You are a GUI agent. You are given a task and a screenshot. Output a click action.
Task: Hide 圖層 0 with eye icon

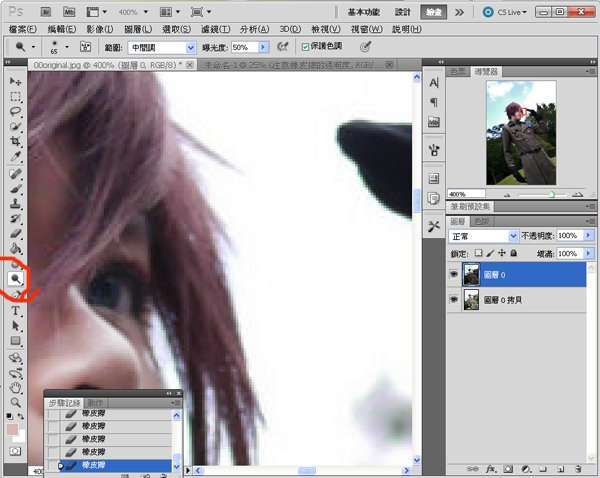tap(454, 274)
